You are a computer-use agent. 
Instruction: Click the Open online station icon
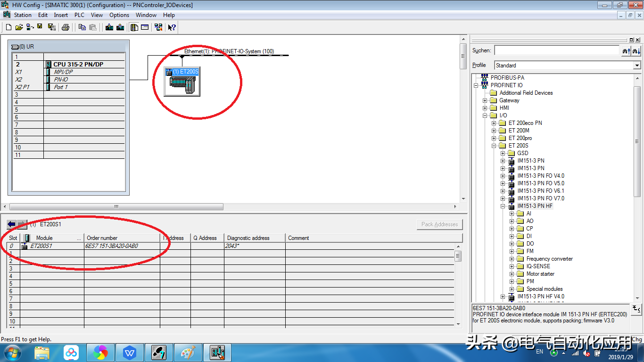29,27
